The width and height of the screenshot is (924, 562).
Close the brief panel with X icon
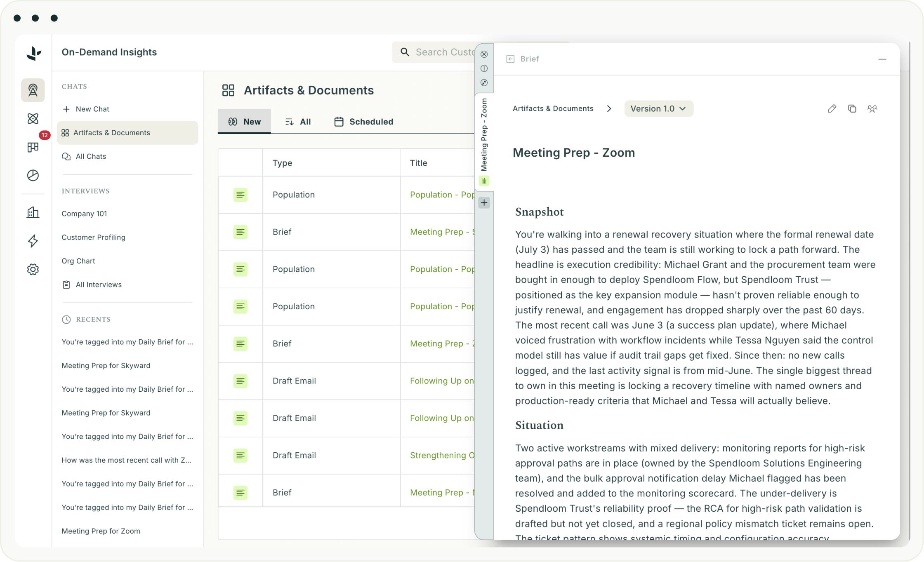[484, 54]
